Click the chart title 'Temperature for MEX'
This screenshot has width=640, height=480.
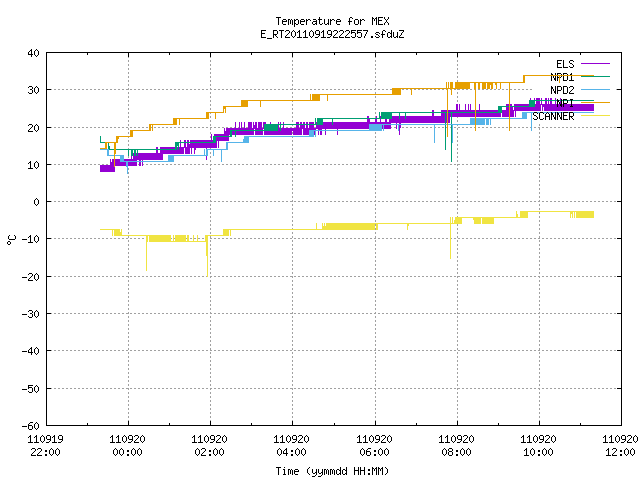pyautogui.click(x=332, y=21)
